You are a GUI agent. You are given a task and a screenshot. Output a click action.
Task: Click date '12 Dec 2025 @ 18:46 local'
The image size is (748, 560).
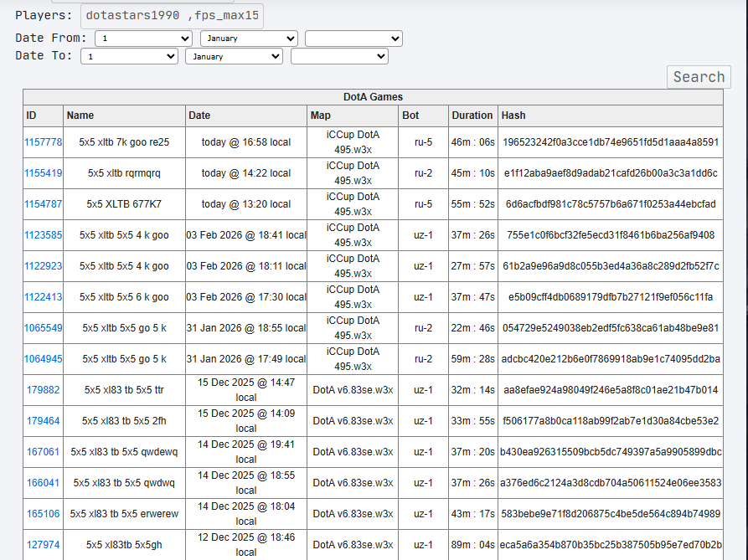246,545
